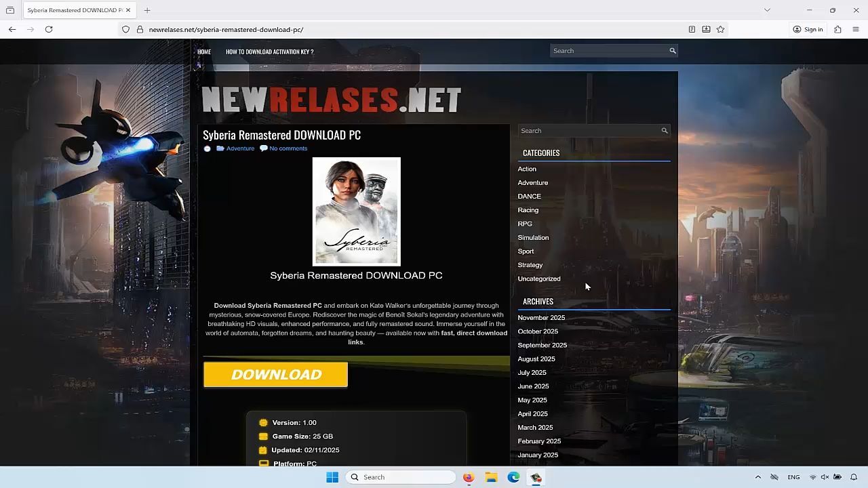Open Microsoft Edge from the taskbar

point(513,477)
